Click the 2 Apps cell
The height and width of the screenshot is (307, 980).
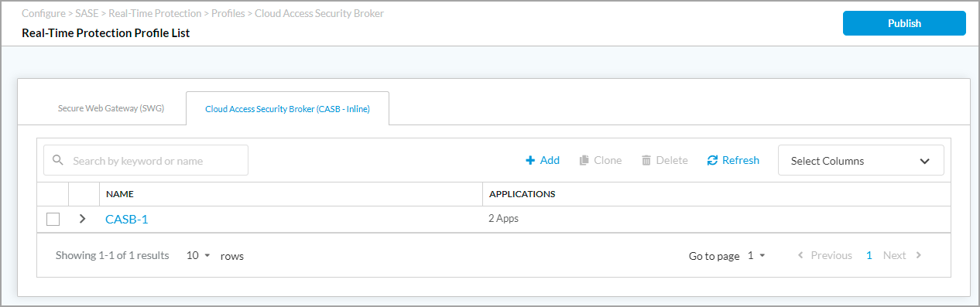coord(504,219)
